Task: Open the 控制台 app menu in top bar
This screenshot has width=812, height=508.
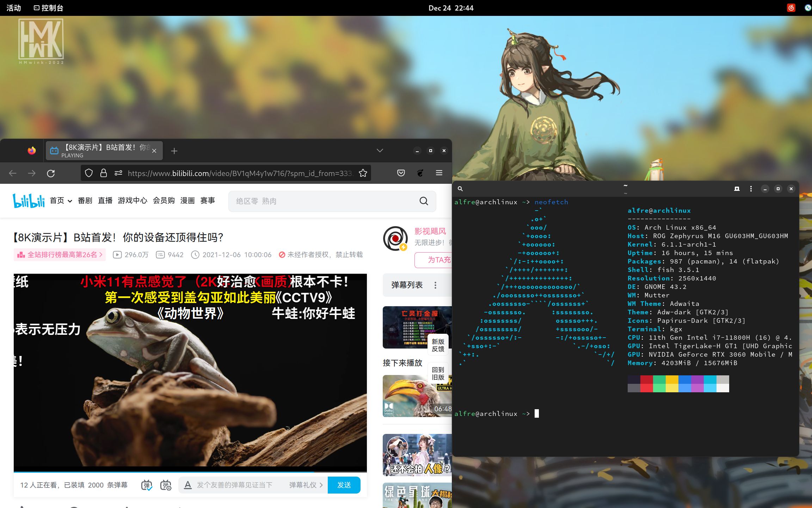Action: pos(48,8)
